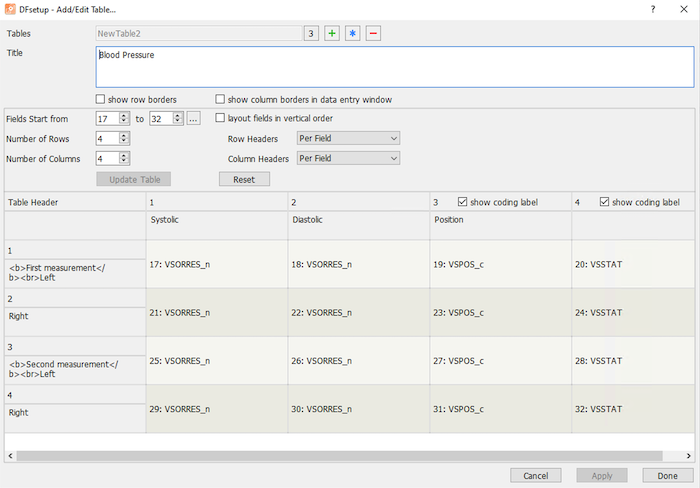Toggle show column borders in data entry window
Viewport: 700px width, 488px height.
[x=220, y=99]
